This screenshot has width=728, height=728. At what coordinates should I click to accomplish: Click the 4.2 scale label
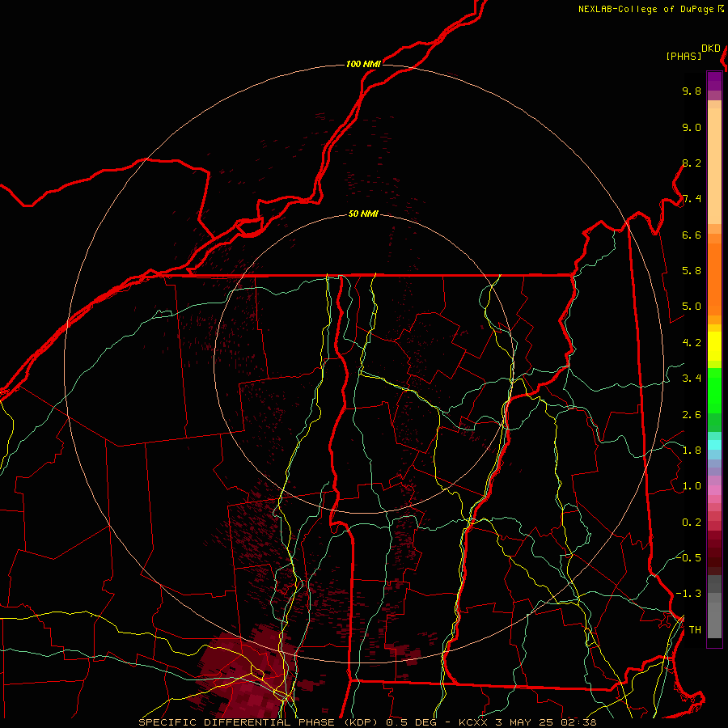pos(692,343)
